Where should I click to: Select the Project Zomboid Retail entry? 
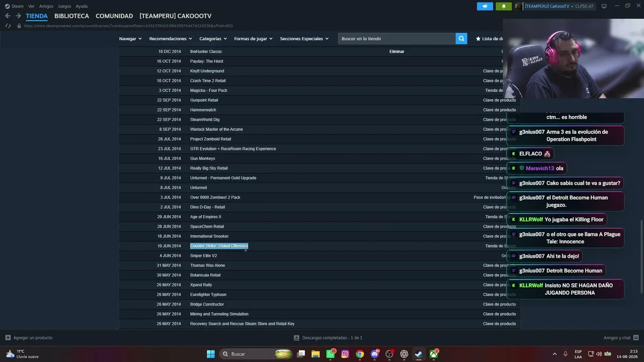[210, 139]
